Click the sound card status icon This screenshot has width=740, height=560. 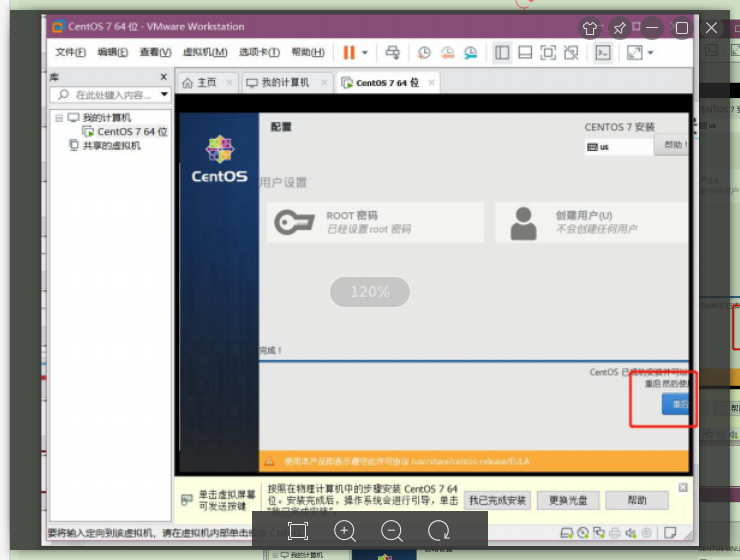pyautogui.click(x=631, y=533)
